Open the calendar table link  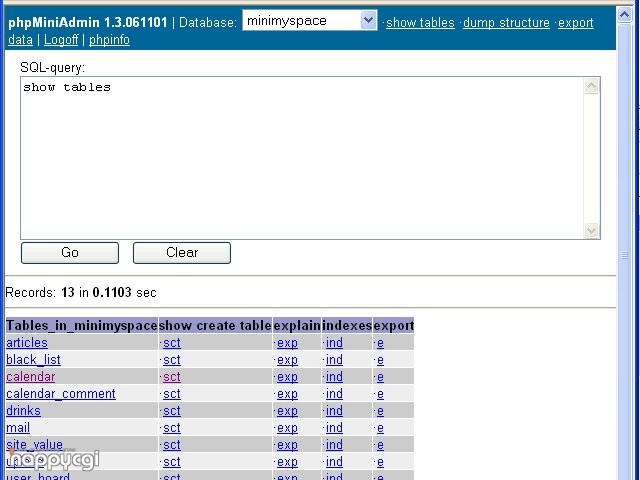pyautogui.click(x=31, y=377)
